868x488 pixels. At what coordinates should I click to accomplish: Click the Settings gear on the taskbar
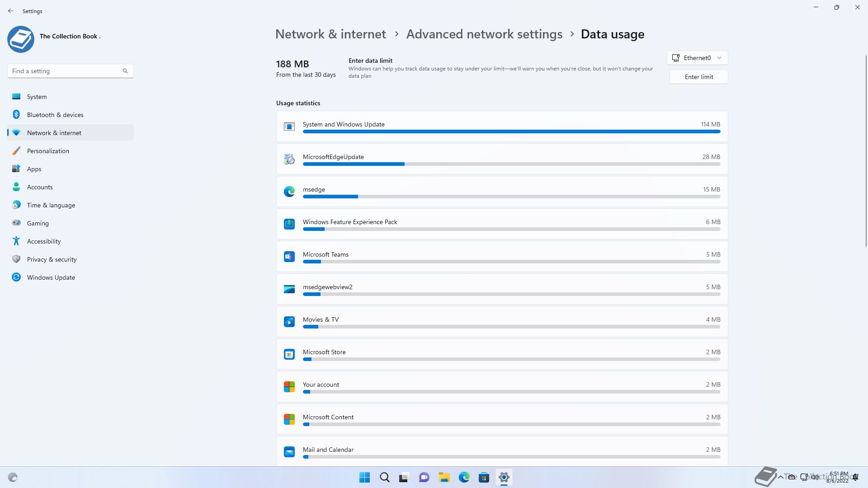(504, 477)
